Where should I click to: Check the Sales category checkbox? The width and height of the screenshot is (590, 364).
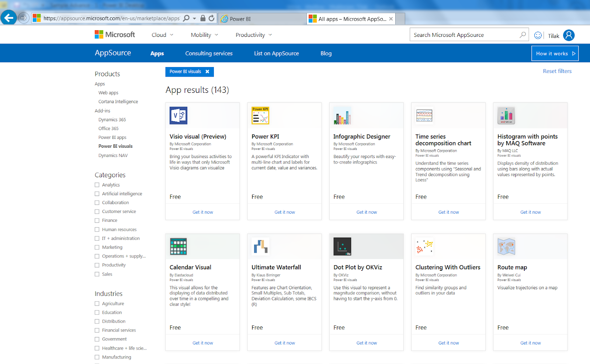tap(97, 274)
